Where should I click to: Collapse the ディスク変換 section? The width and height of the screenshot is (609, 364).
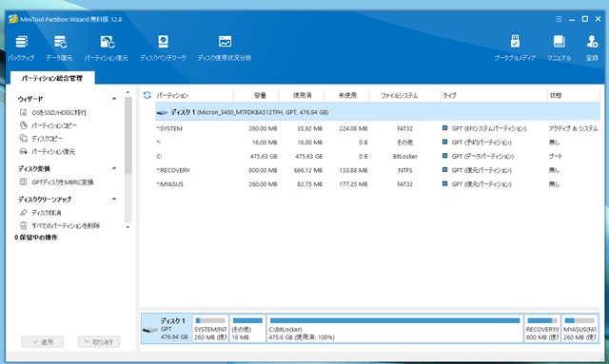114,168
